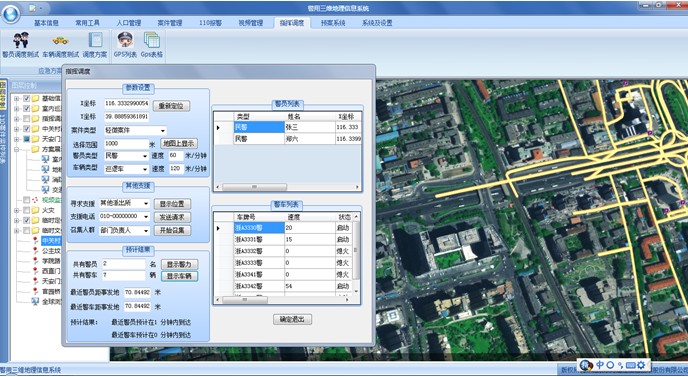Expand the 火灾 tree node
Image resolution: width=688 pixels, height=377 pixels.
pos(17,210)
